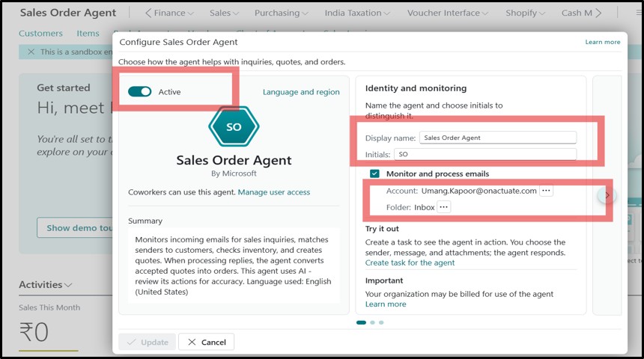Viewport: 644px width, 359px height.
Task: Expand the India Taxation menu
Action: coord(357,13)
